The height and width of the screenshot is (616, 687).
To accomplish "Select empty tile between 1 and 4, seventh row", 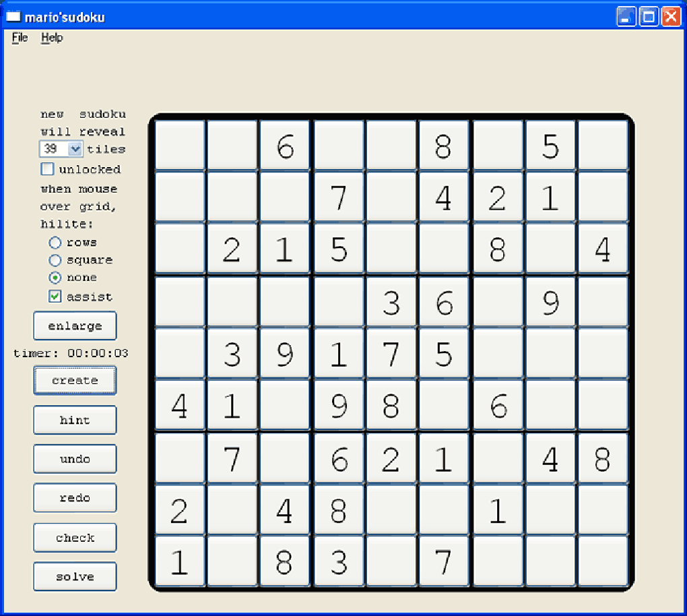I will point(498,458).
